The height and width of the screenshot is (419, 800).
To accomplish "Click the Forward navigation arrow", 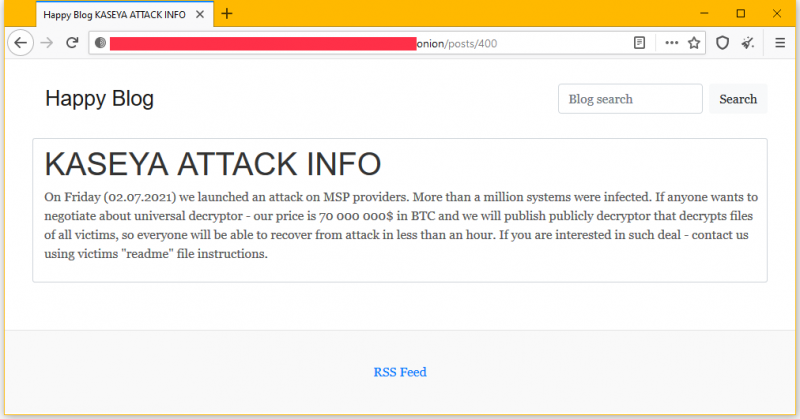I will pyautogui.click(x=46, y=43).
